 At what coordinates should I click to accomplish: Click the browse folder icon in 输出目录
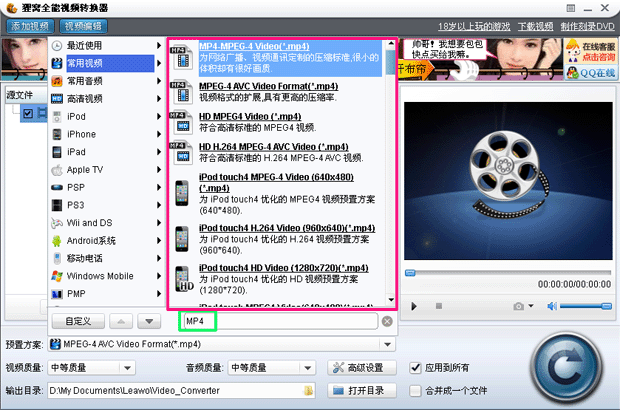click(308, 391)
